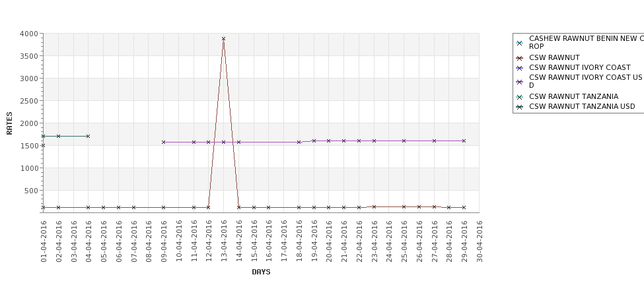This screenshot has height=283, width=644.
Task: Click the Tanzania USD point on 02-04-2016
Action: (x=58, y=136)
